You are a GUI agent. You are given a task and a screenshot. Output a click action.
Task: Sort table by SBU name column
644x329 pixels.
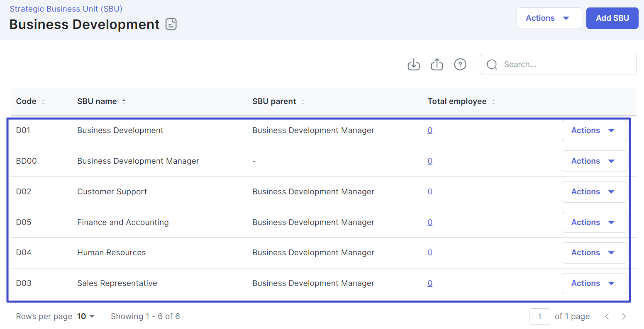click(x=124, y=102)
